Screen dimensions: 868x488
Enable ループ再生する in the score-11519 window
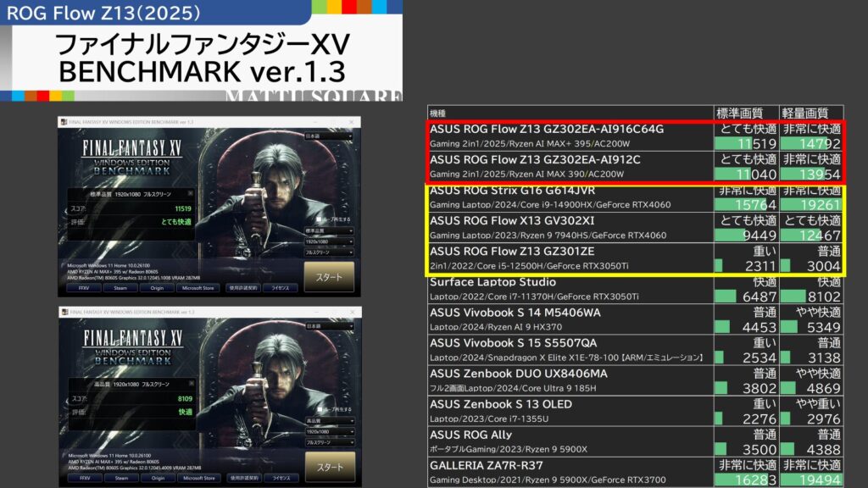click(319, 219)
